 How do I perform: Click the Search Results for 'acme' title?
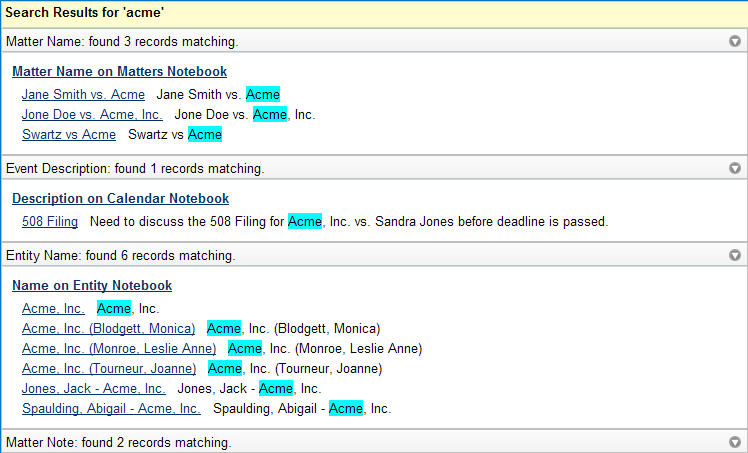84,12
